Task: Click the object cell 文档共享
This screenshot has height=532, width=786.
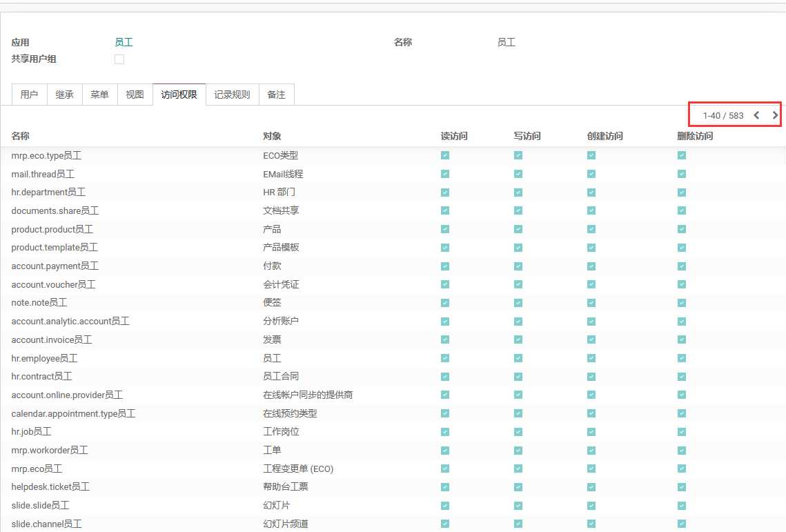Action: (x=282, y=210)
